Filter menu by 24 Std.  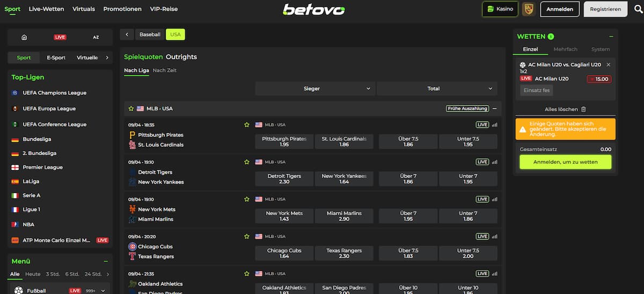tap(93, 274)
